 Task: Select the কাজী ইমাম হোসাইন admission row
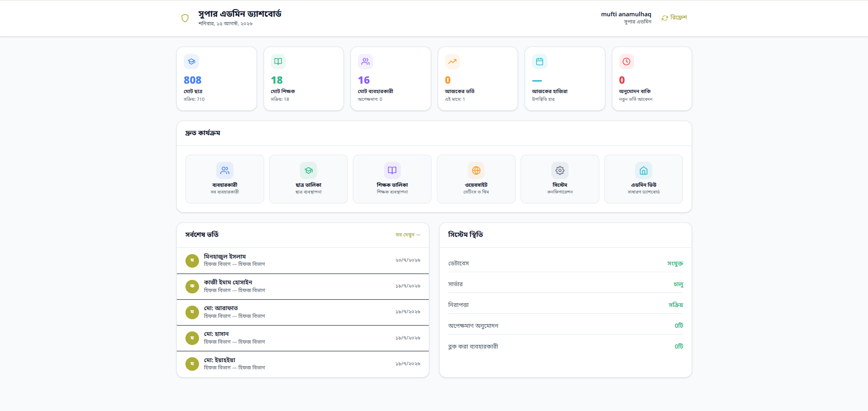pyautogui.click(x=303, y=287)
